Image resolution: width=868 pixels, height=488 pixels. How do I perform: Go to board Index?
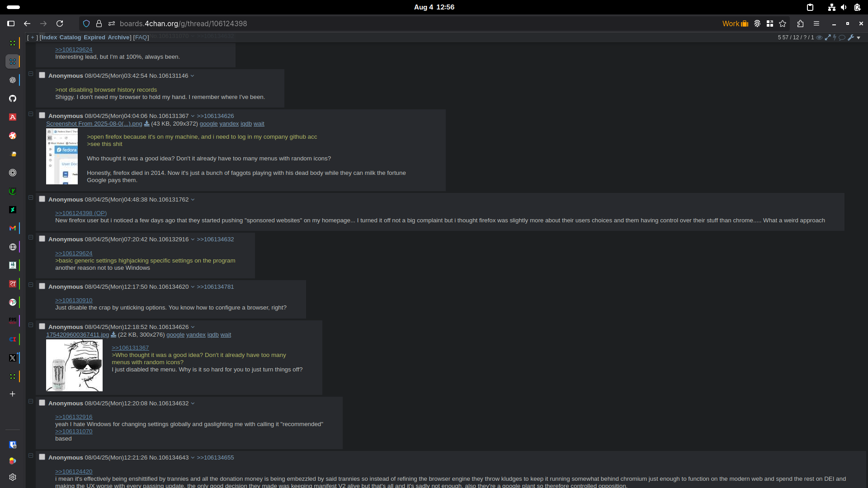tap(49, 38)
